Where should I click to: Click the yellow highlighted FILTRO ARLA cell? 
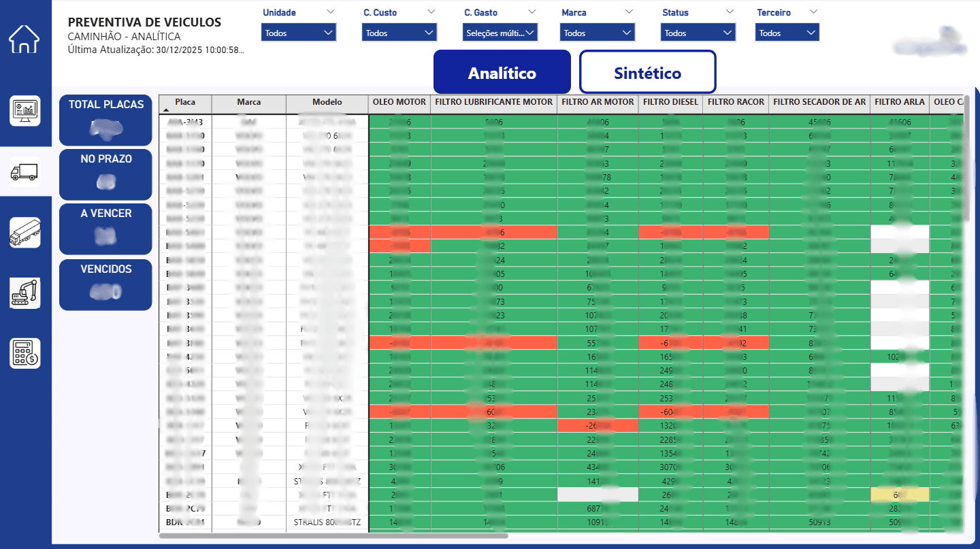click(x=900, y=494)
